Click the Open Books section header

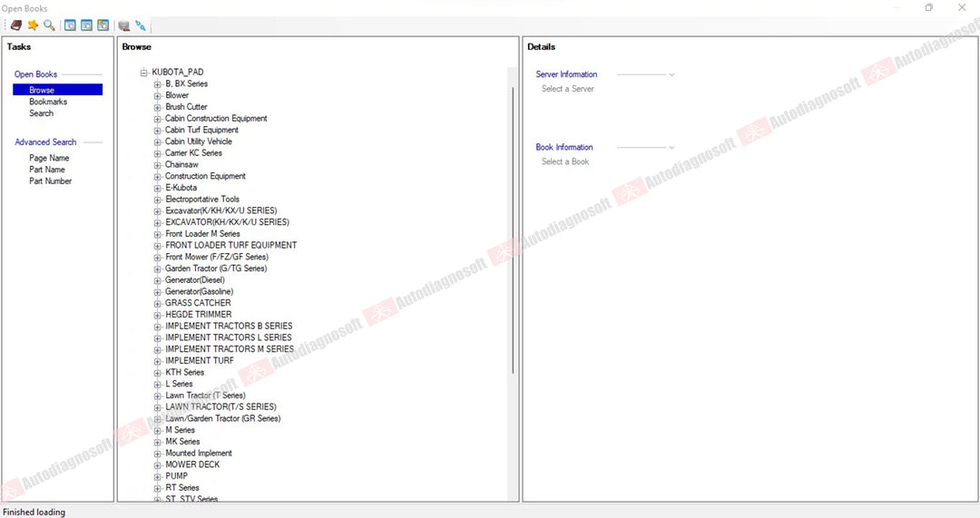click(x=35, y=74)
